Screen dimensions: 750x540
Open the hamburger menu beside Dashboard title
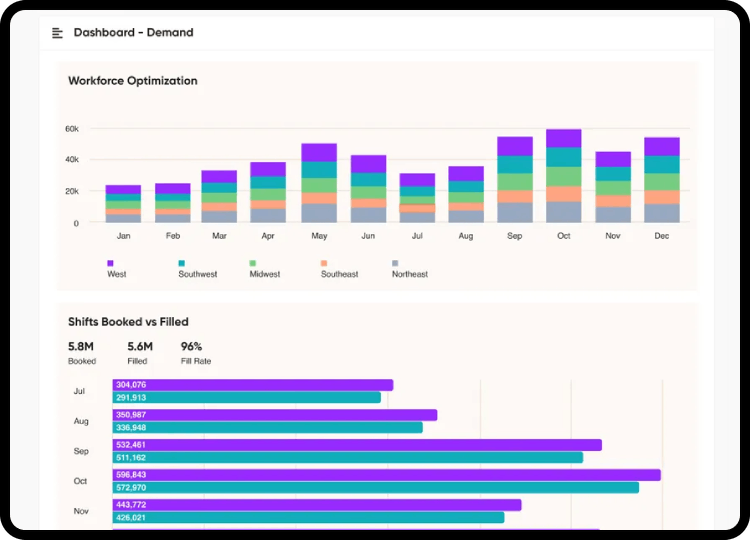pos(57,33)
